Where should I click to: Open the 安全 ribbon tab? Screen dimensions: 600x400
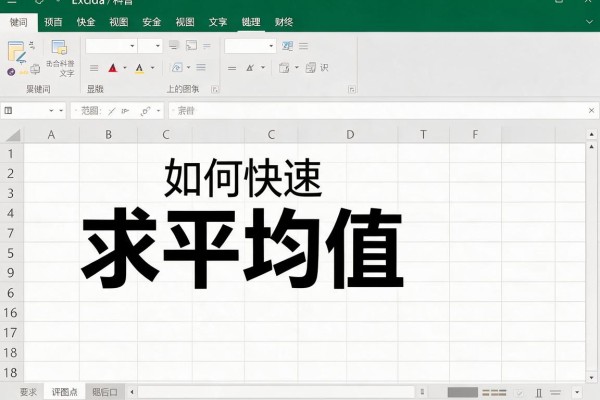tap(152, 22)
